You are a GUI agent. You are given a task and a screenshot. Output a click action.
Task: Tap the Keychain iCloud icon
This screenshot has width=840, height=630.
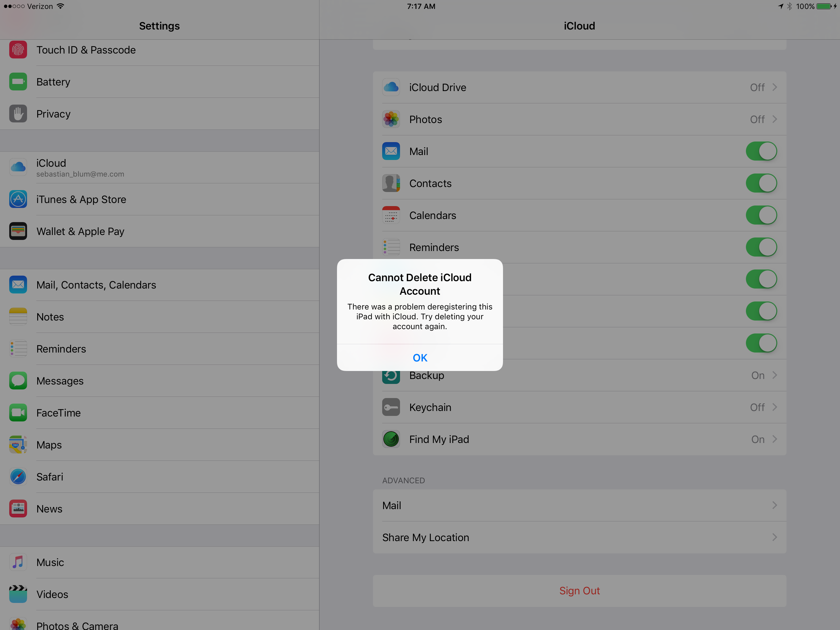pos(391,407)
